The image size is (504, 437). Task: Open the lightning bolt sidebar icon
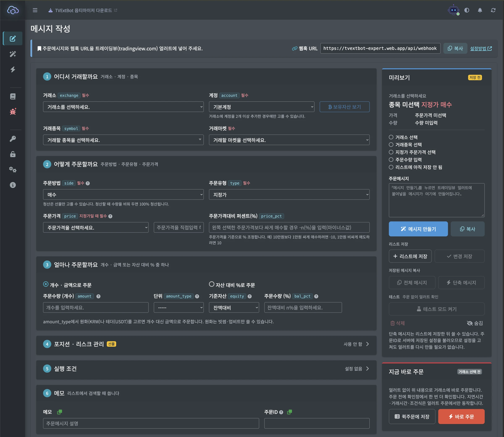coord(13,69)
